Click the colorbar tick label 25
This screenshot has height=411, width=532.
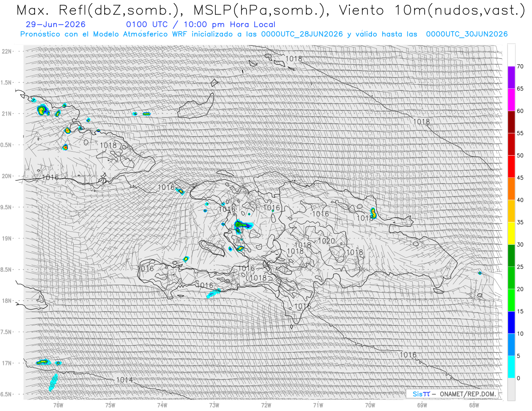pos(520,267)
